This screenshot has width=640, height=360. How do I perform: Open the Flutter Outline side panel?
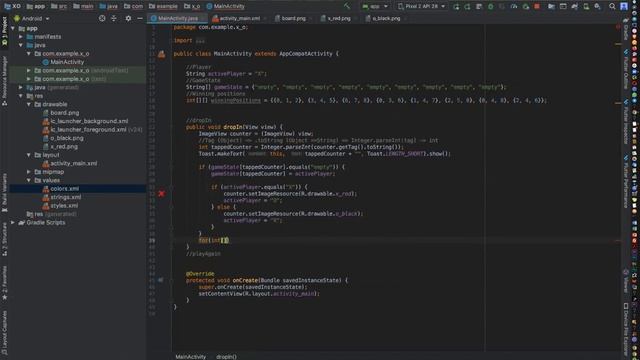626,69
